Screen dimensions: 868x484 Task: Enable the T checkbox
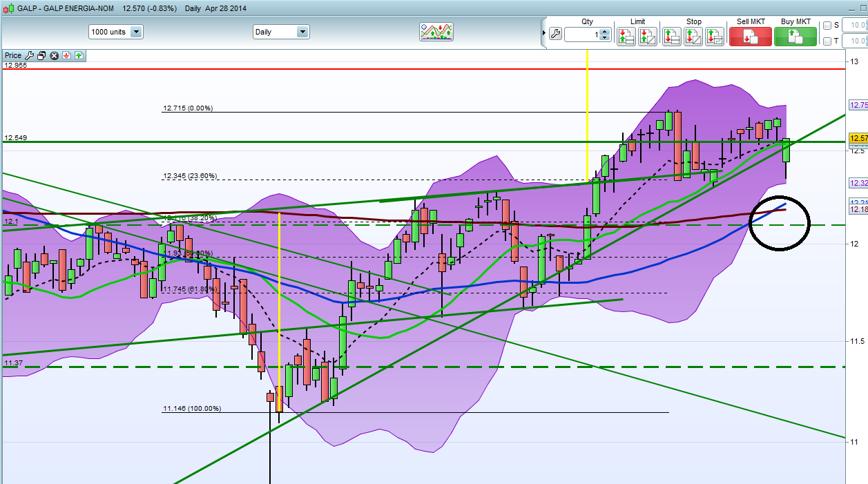[827, 41]
